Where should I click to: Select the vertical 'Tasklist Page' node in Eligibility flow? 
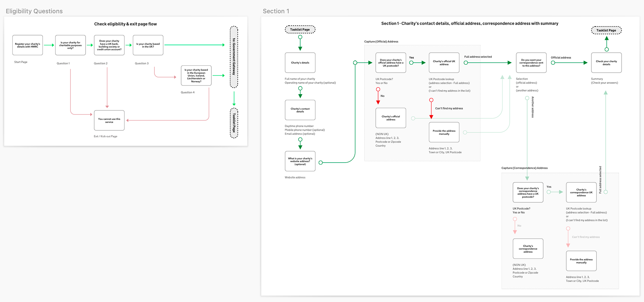(x=234, y=123)
